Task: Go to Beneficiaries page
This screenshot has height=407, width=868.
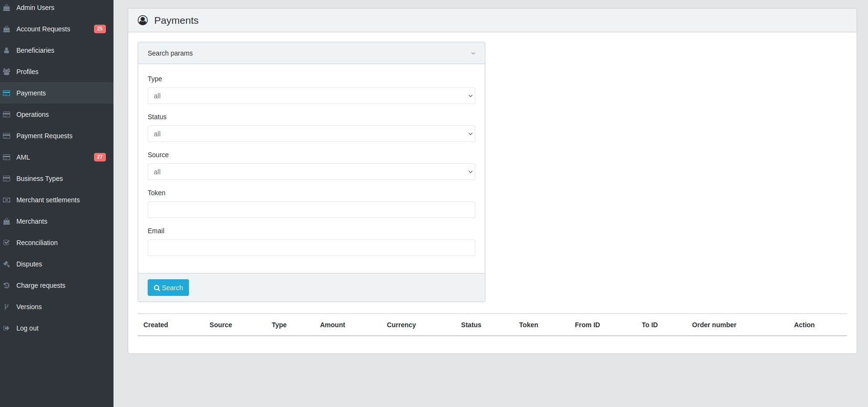Action: point(57,50)
